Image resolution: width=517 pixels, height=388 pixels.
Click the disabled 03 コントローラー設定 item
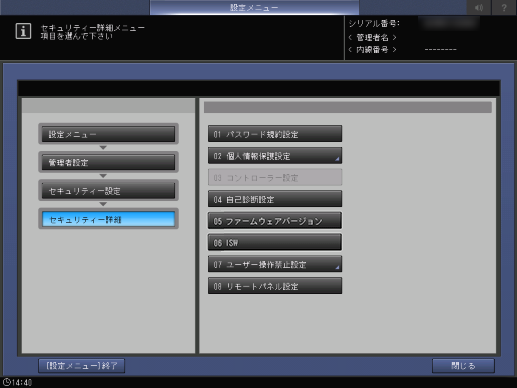pos(275,177)
